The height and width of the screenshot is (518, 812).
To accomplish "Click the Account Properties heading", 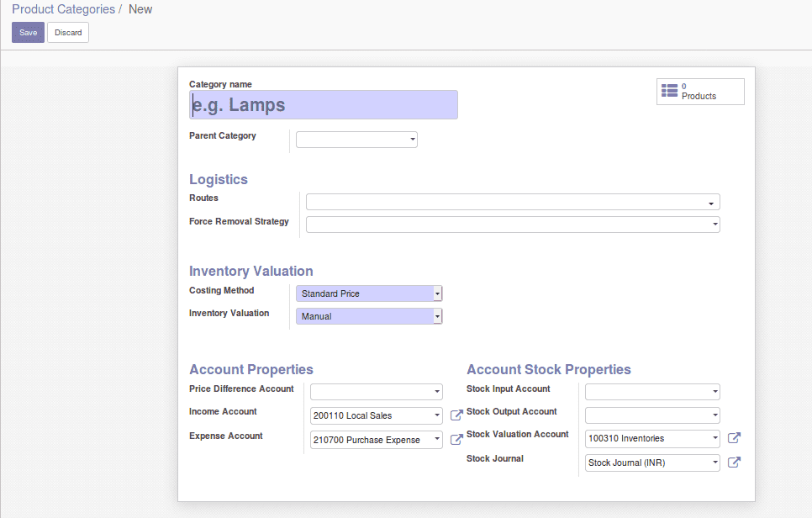I will tap(250, 369).
